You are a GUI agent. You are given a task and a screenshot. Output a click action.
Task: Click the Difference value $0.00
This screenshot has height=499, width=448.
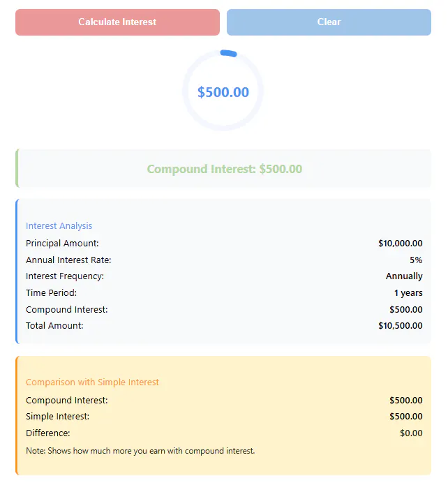click(x=411, y=433)
